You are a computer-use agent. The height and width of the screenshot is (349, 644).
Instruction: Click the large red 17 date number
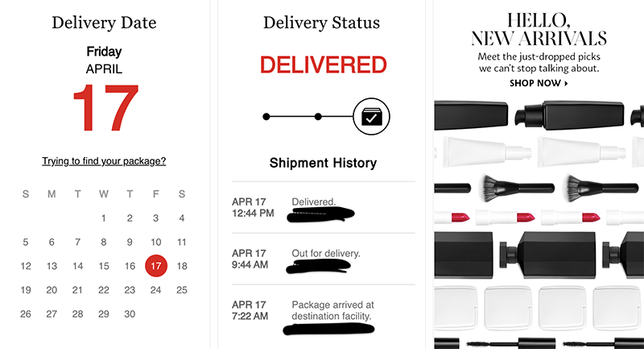(104, 108)
